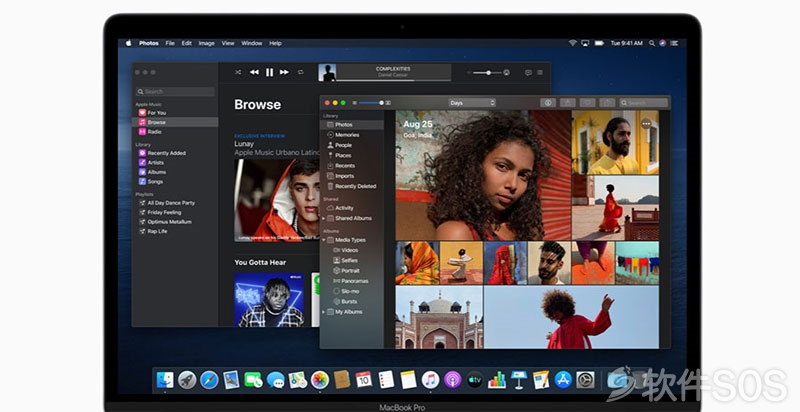Open Maps from the Dock
This screenshot has width=800, height=412.
[x=297, y=380]
